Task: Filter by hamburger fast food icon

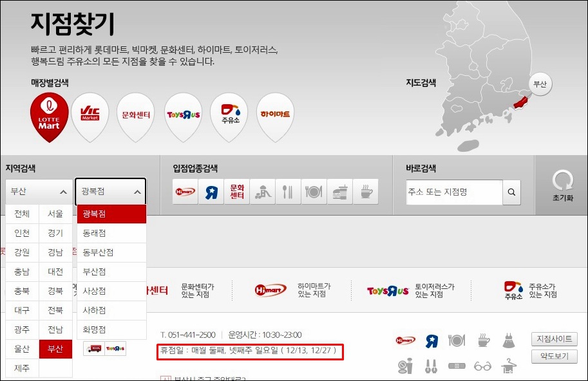Action: [x=340, y=192]
